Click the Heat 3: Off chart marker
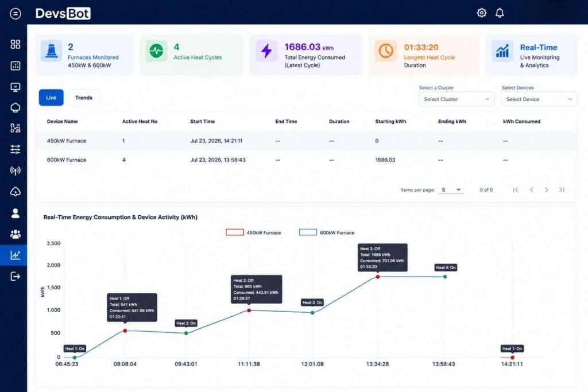 click(378, 277)
